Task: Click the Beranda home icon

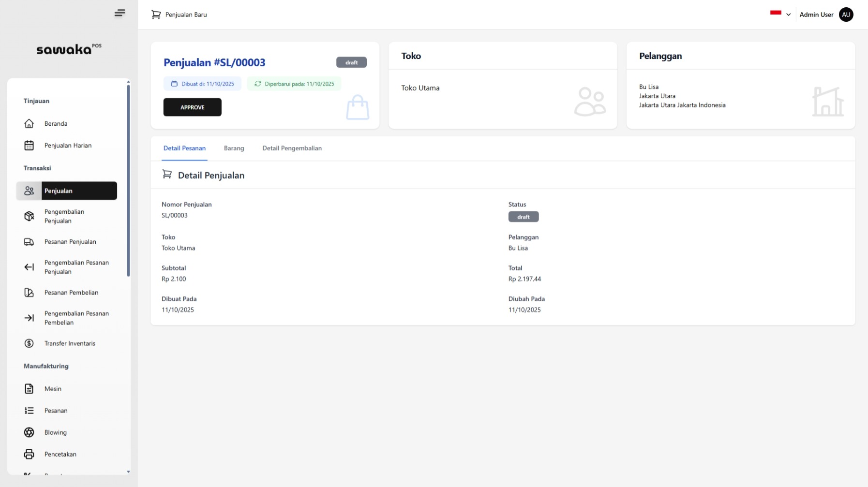Action: [x=29, y=124]
